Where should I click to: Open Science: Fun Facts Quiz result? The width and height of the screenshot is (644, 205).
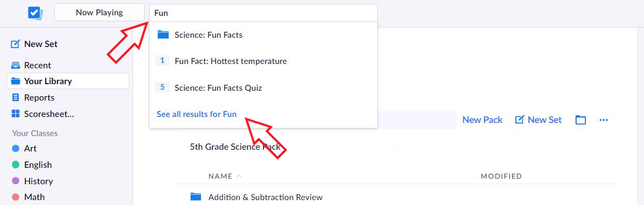pyautogui.click(x=263, y=87)
